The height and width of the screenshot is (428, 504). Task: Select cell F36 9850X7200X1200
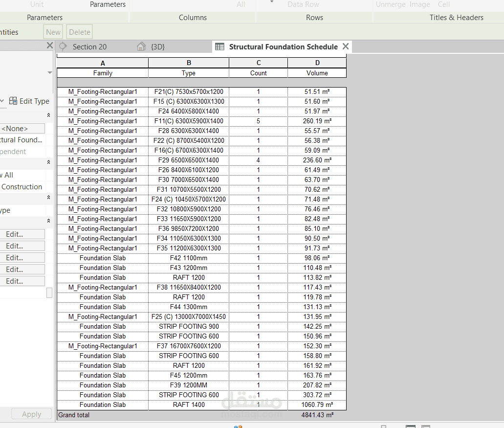189,228
